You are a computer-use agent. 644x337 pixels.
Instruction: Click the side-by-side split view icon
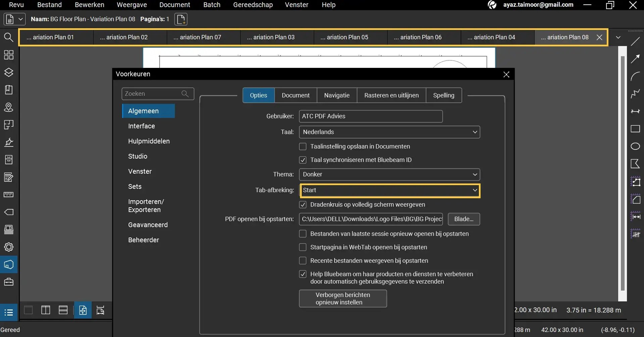coord(46,310)
